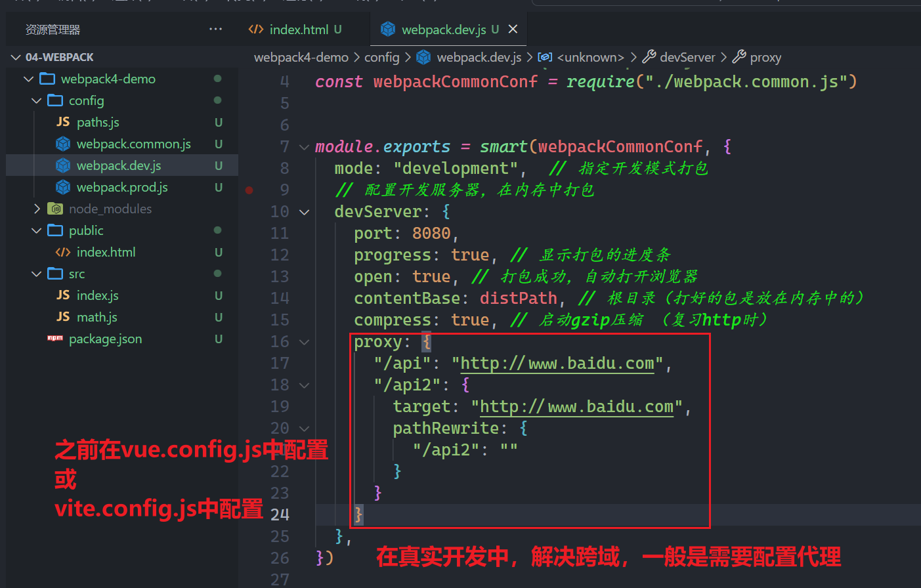921x588 pixels.
Task: Open paths.js in the explorer
Action: point(98,122)
